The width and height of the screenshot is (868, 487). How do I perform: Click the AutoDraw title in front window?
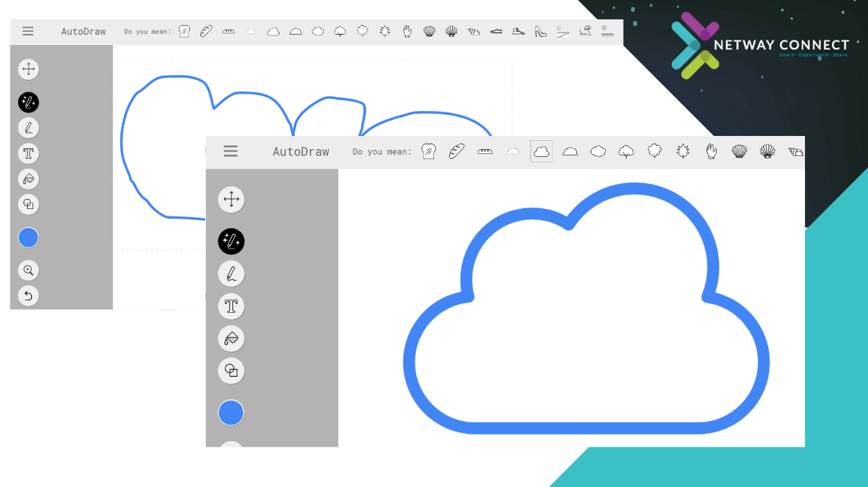[x=301, y=151]
